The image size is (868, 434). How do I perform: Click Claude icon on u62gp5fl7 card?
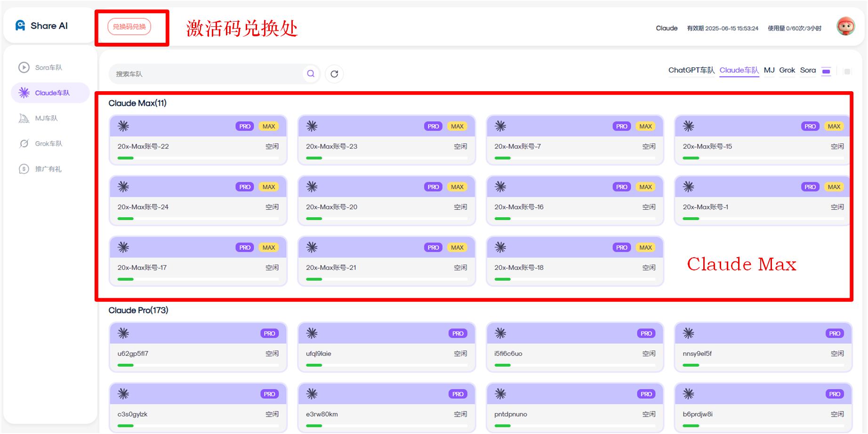coord(123,333)
